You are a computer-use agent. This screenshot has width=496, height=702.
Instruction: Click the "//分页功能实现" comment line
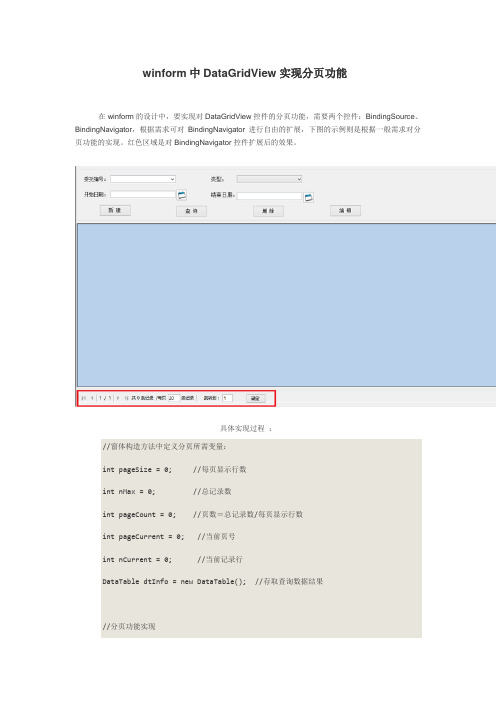[x=129, y=627]
